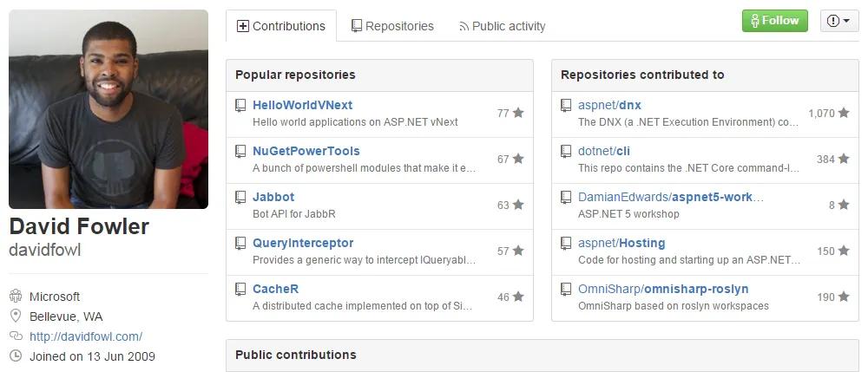Switch to the Repositories tab

click(x=392, y=26)
